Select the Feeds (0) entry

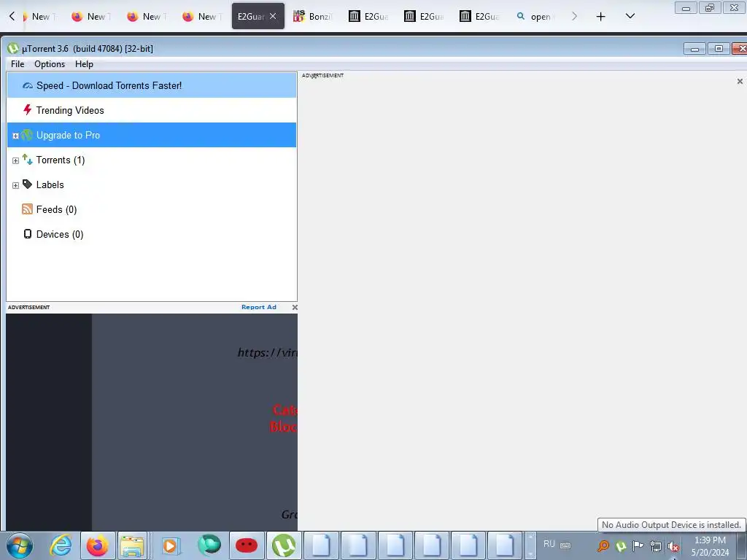tap(56, 209)
